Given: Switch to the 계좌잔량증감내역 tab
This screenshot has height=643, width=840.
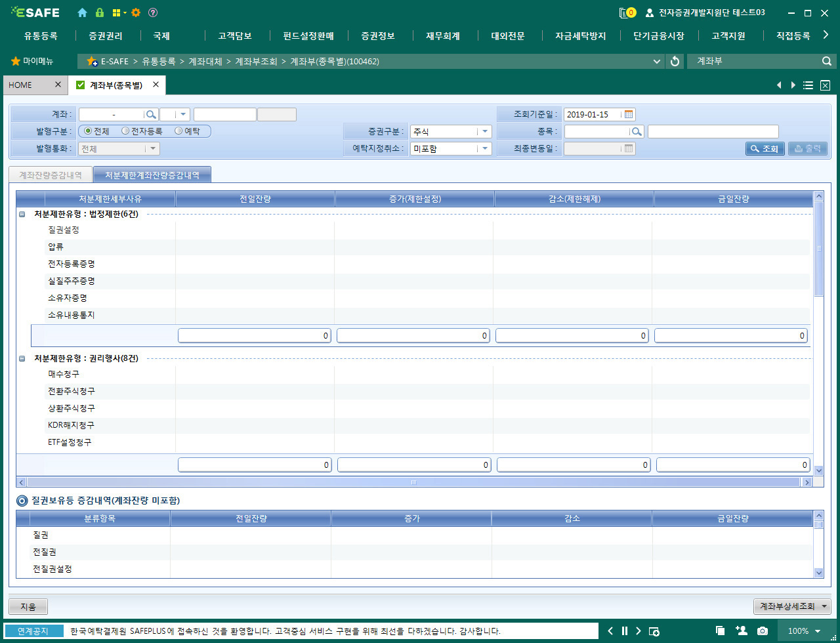Looking at the screenshot, I should tap(51, 175).
